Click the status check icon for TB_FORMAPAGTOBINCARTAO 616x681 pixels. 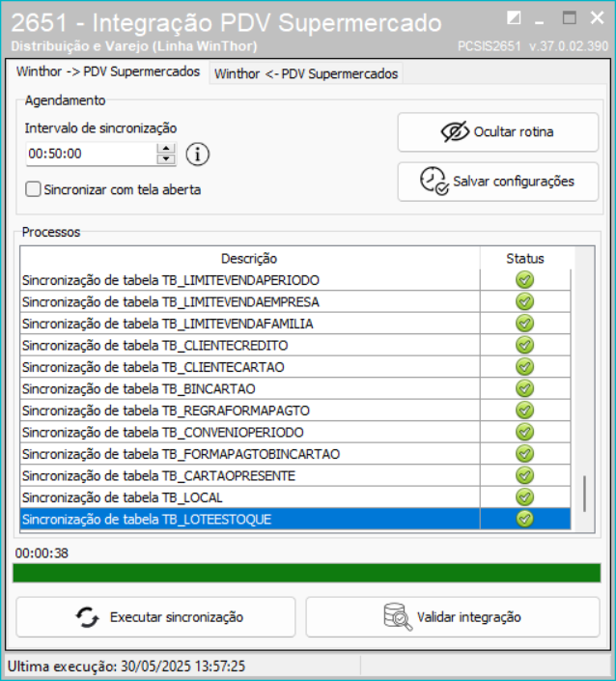point(525,454)
